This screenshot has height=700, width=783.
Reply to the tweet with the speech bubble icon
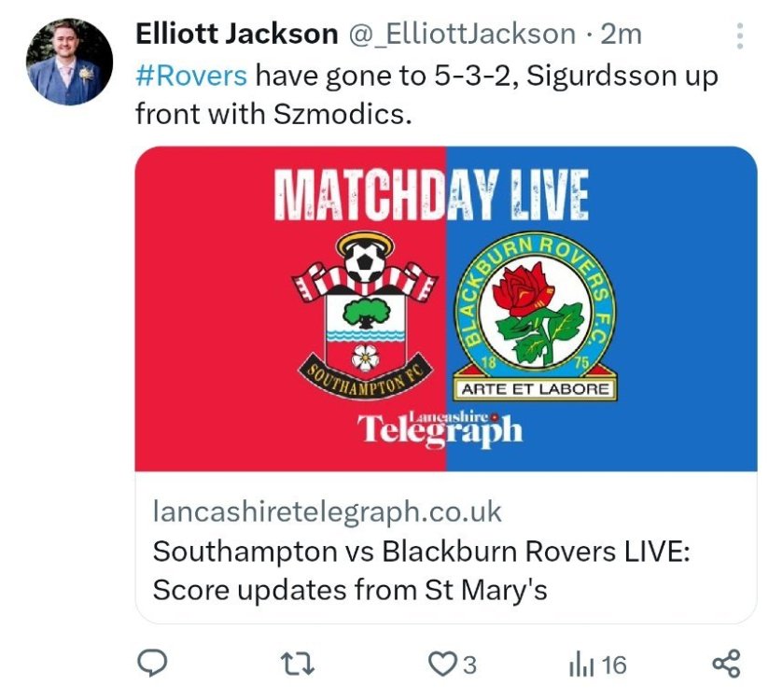(x=152, y=664)
